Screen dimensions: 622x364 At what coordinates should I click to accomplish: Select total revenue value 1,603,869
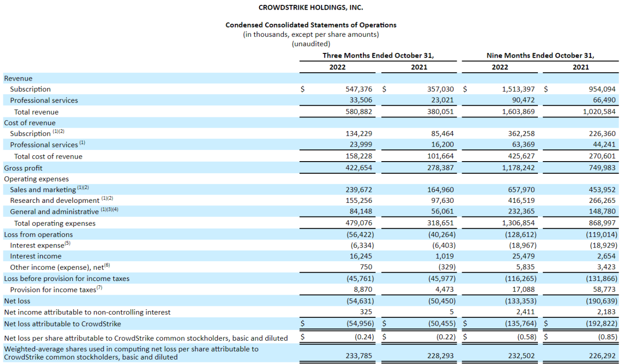click(x=518, y=112)
